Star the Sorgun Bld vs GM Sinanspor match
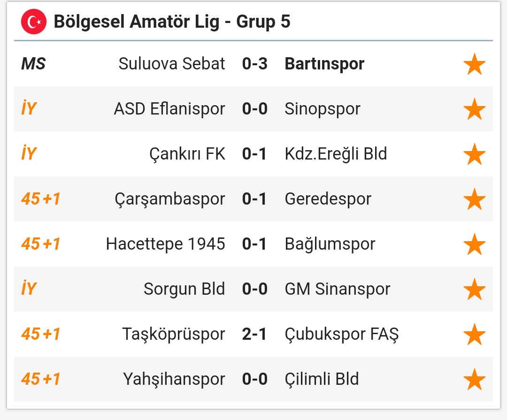 click(x=474, y=289)
